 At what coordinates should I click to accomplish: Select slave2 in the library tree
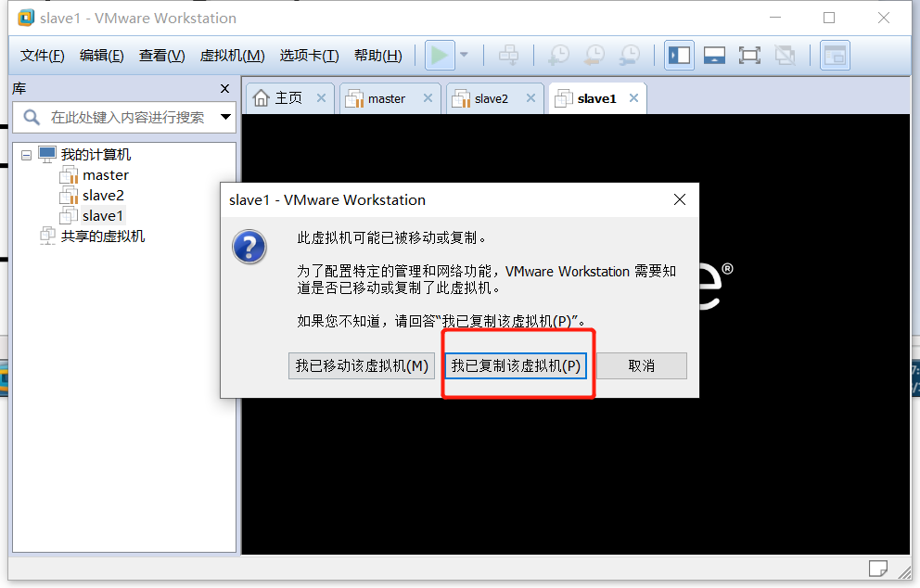103,196
